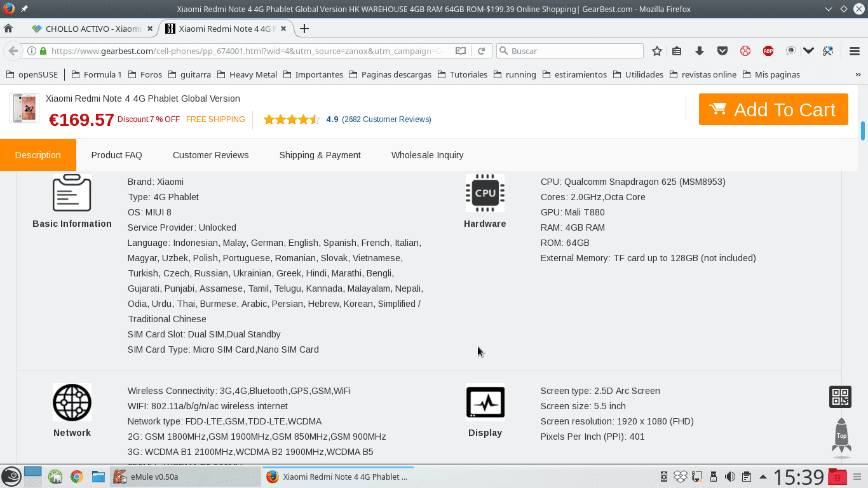
Task: Click the Add To Cart button
Action: point(773,109)
